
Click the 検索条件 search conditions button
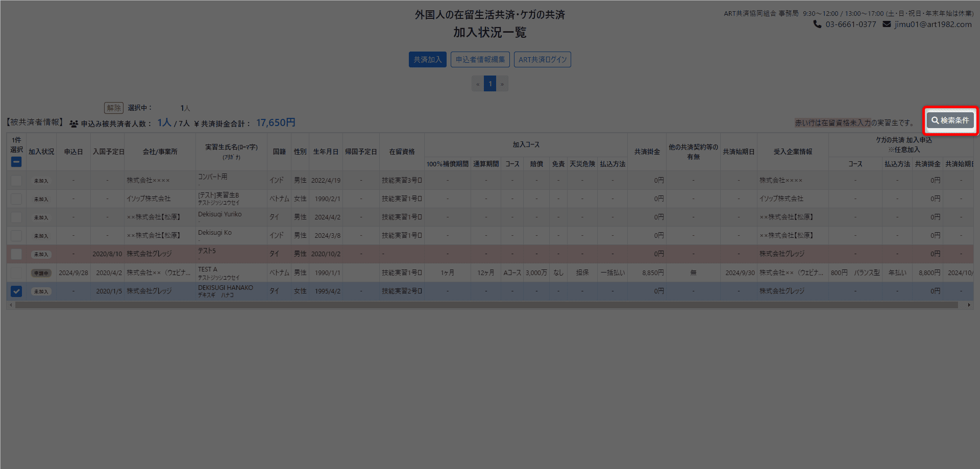tap(950, 120)
